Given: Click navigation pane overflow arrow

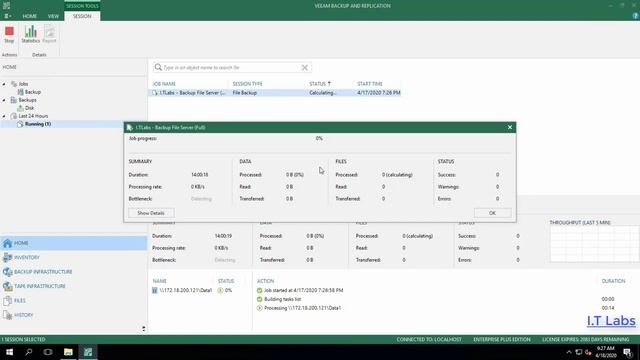Looking at the screenshot, I should coord(143,329).
